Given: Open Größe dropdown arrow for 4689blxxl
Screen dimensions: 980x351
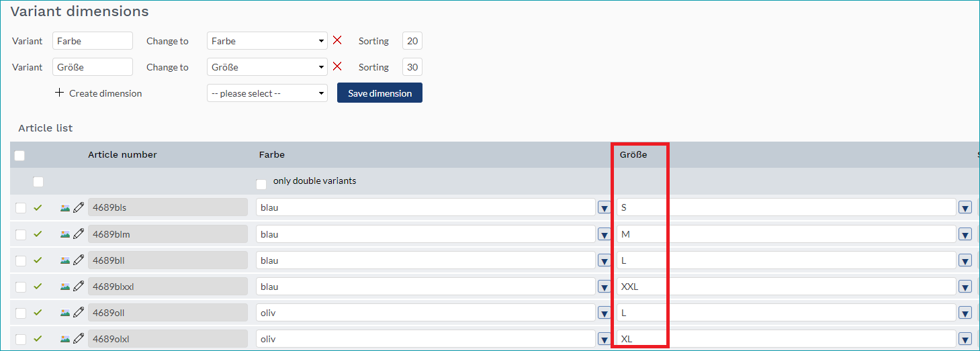Looking at the screenshot, I should coord(965,287).
